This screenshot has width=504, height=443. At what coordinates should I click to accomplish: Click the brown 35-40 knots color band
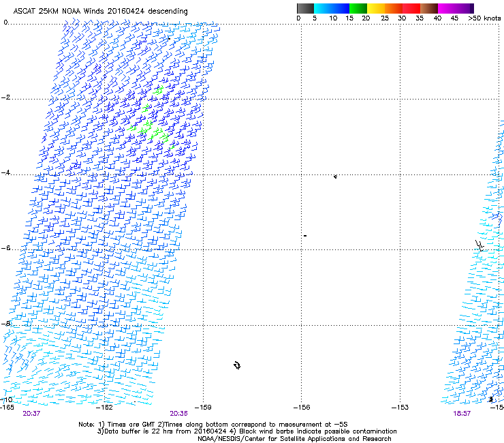pyautogui.click(x=429, y=8)
